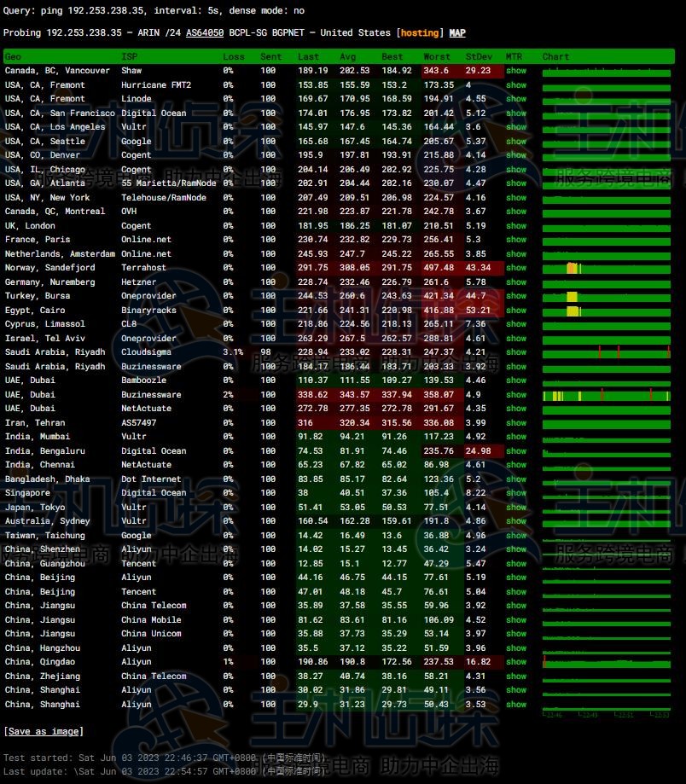Click the Qingdao Aliyun latency chart

[x=607, y=663]
